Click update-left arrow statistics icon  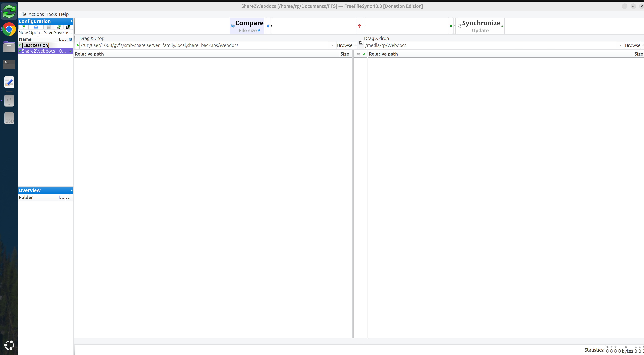coord(612,347)
